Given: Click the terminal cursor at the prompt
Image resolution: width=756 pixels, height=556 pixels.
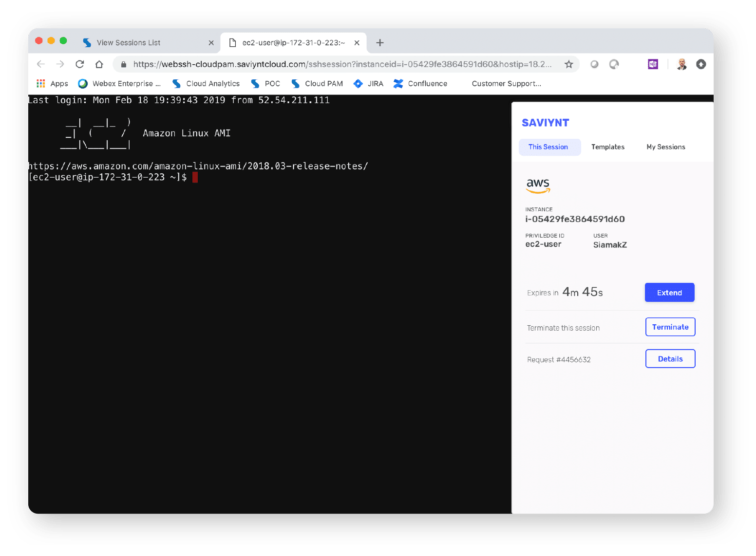Looking at the screenshot, I should (x=195, y=177).
